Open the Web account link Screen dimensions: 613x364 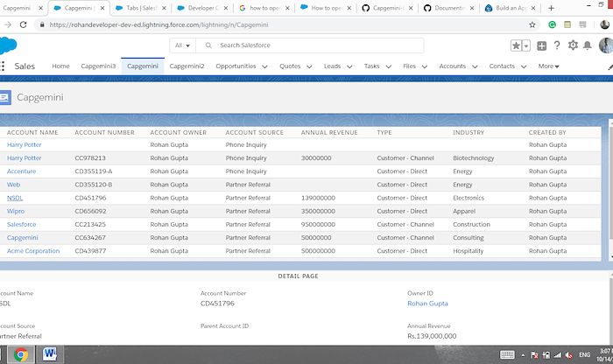click(13, 185)
